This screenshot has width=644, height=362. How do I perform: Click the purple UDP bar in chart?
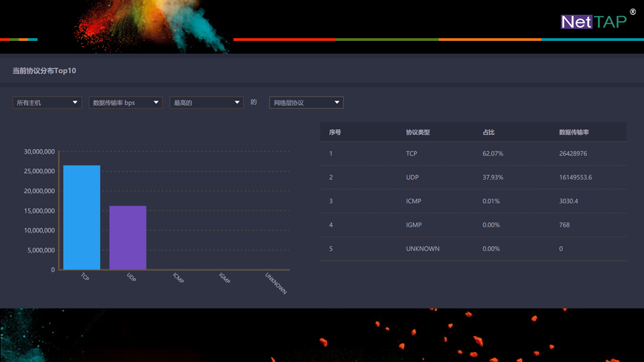(x=127, y=237)
